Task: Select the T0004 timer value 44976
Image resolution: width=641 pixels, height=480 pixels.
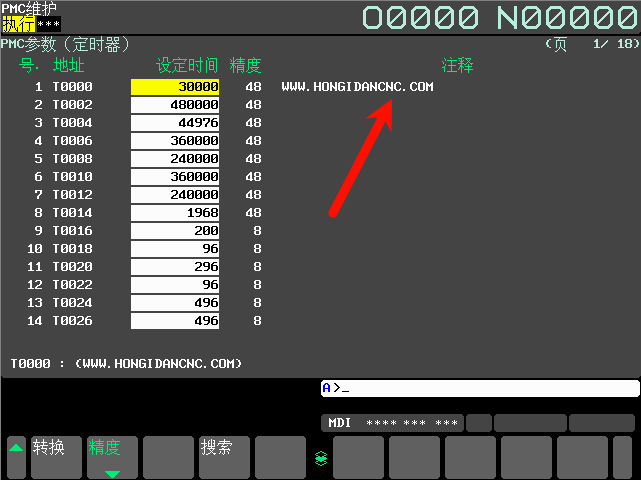Action: coord(175,123)
